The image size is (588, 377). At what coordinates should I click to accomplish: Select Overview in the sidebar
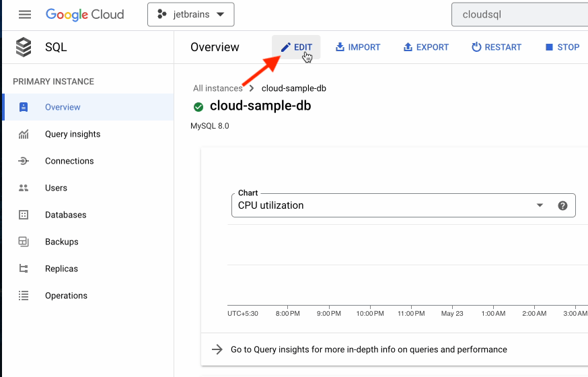(63, 107)
